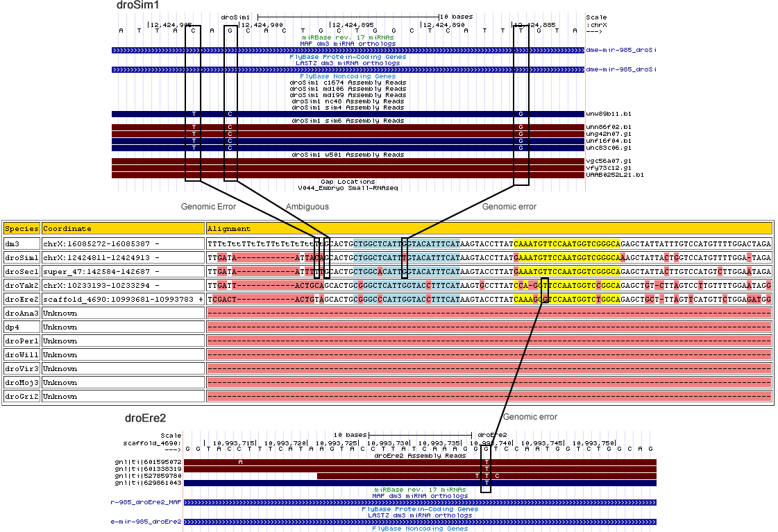Open the miRBase rev. 17 miRNAs track title in droSim1

click(x=347, y=37)
